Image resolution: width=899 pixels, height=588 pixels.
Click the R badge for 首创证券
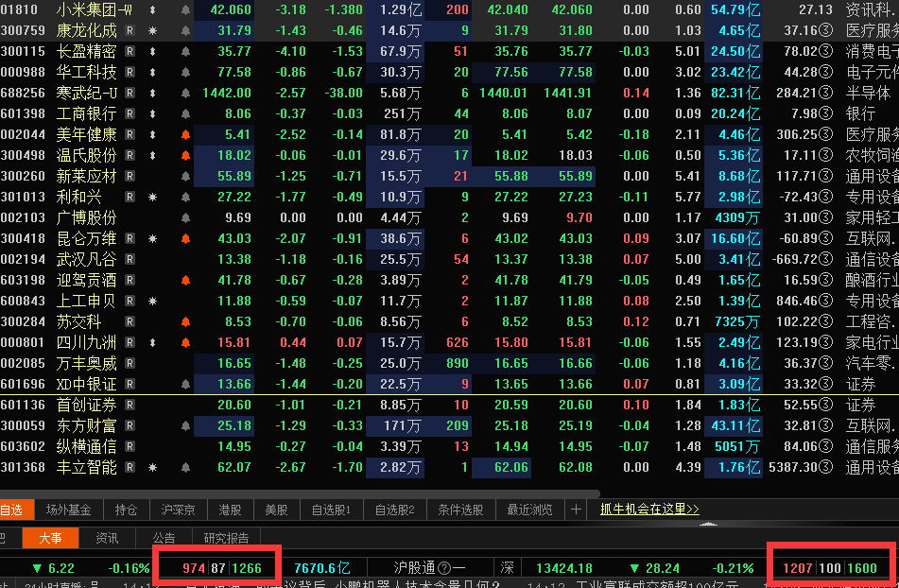(x=130, y=406)
